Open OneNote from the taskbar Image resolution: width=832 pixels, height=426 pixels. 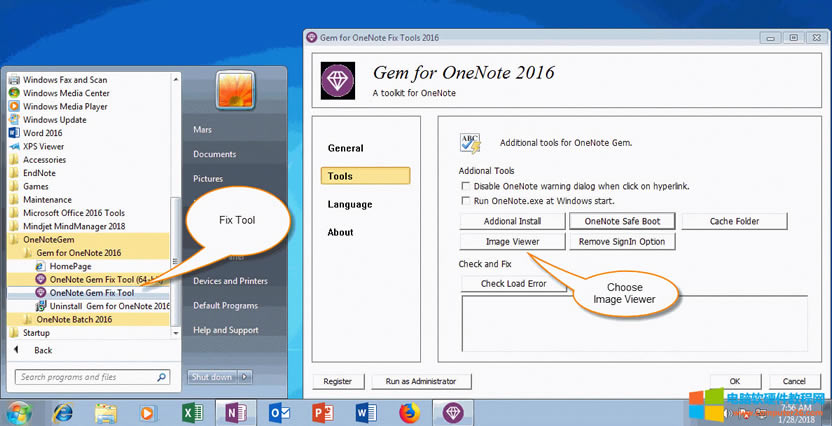(237, 412)
